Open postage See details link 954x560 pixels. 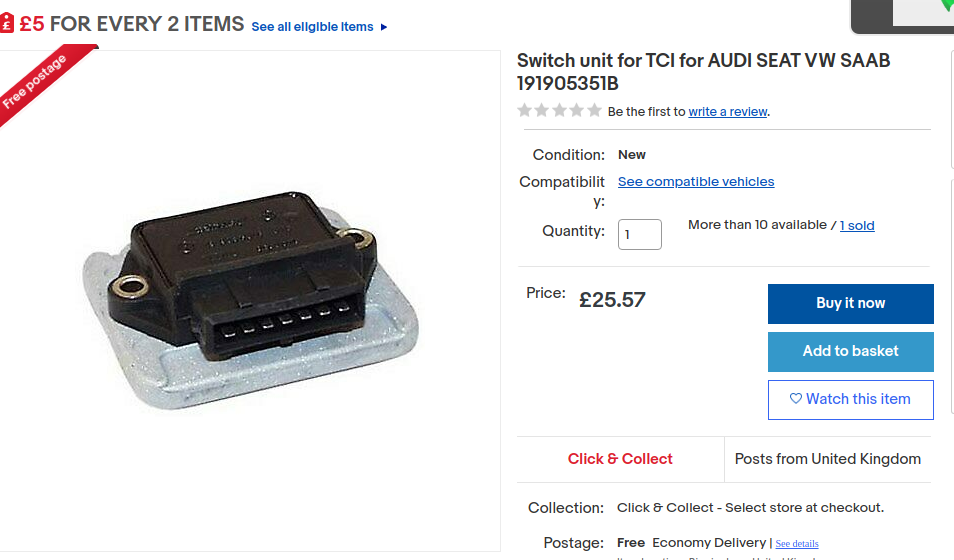797,544
